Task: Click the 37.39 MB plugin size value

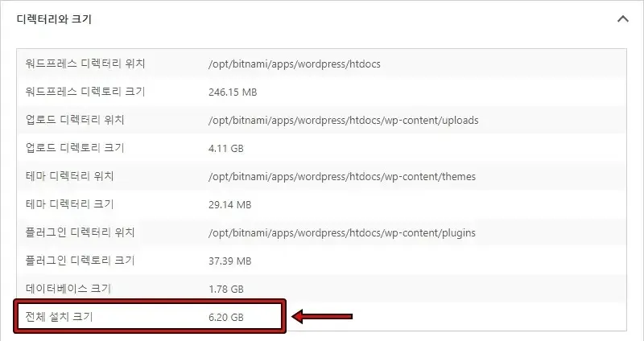Action: coord(229,261)
